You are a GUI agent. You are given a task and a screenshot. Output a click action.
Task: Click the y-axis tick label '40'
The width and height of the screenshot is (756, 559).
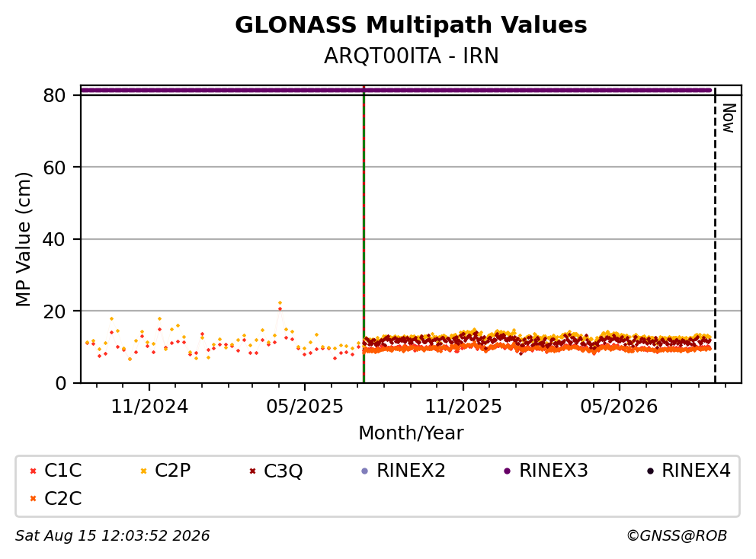click(x=54, y=239)
